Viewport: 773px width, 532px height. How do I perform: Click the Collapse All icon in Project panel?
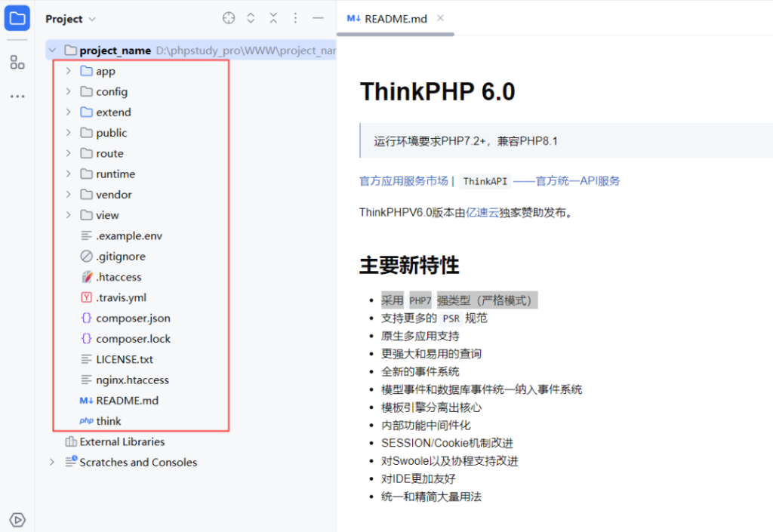273,18
